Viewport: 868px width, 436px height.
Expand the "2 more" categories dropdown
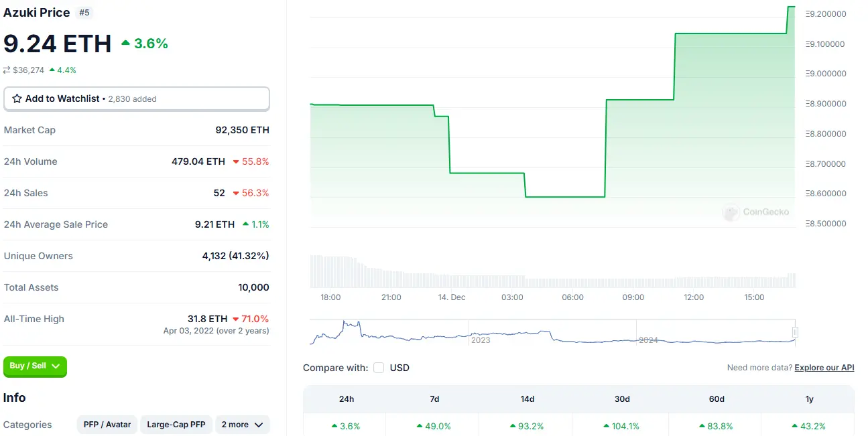click(x=242, y=425)
